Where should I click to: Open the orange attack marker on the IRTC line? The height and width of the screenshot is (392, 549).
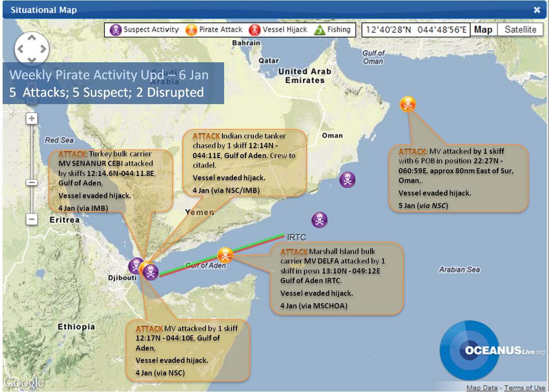click(x=225, y=255)
